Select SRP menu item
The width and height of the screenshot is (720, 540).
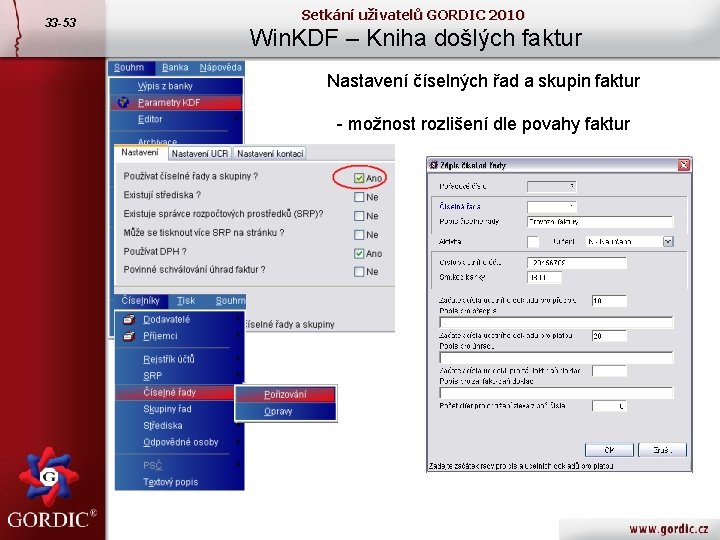coord(180,376)
